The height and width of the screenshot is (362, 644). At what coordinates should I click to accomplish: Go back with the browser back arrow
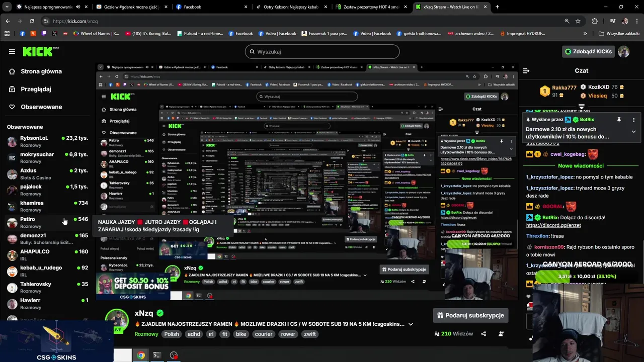(8, 21)
